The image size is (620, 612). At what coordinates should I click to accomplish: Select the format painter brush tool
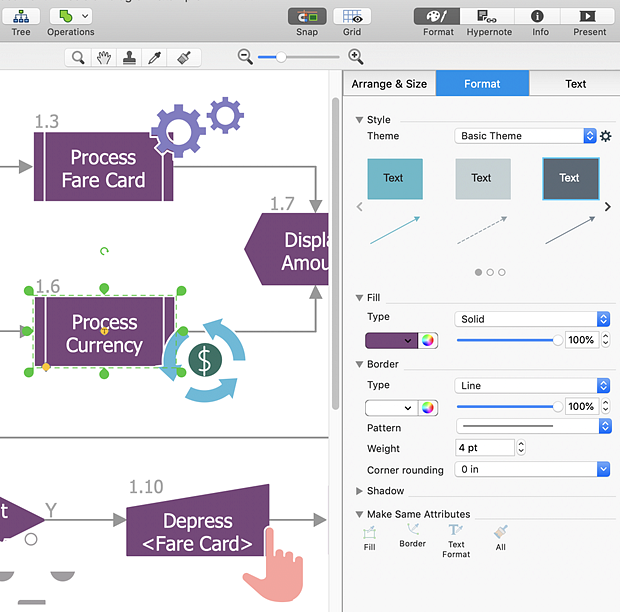(x=184, y=58)
